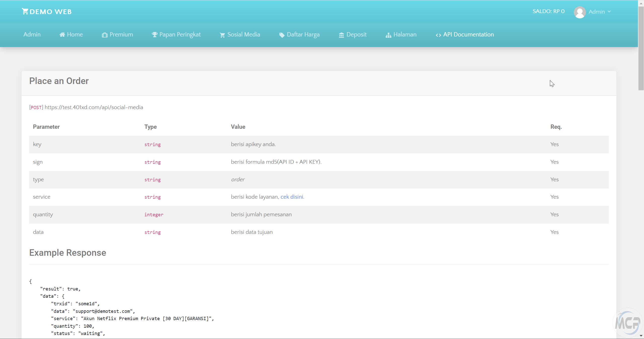Follow the "cek disini" link

click(292, 197)
